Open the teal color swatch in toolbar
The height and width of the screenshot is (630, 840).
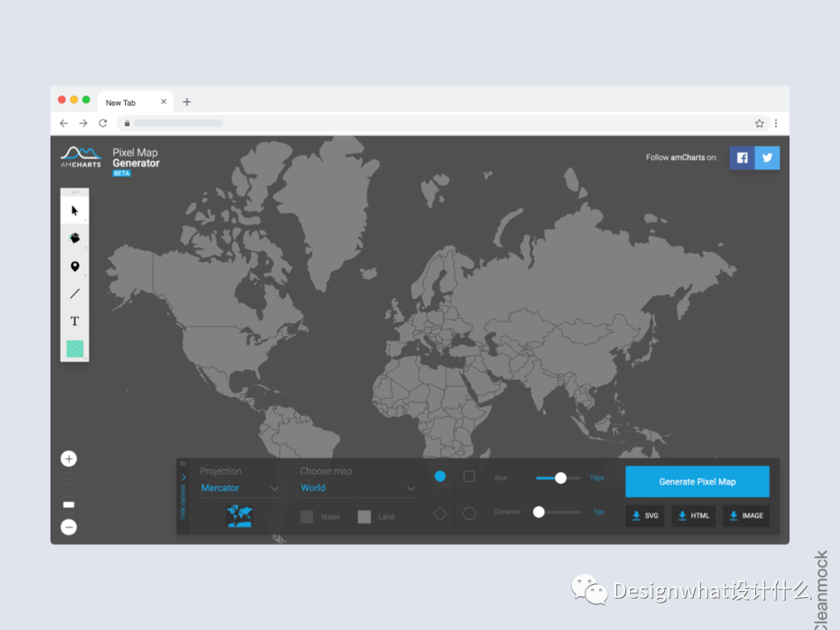click(x=75, y=348)
